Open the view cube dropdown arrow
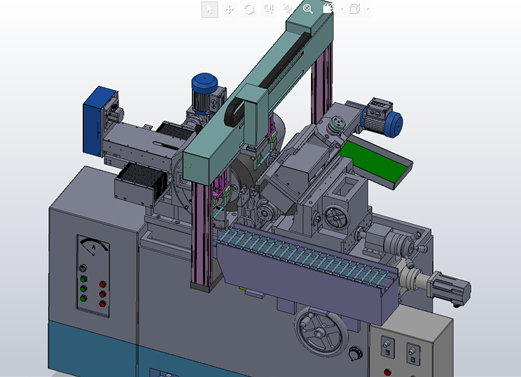521x377 pixels. pyautogui.click(x=368, y=9)
